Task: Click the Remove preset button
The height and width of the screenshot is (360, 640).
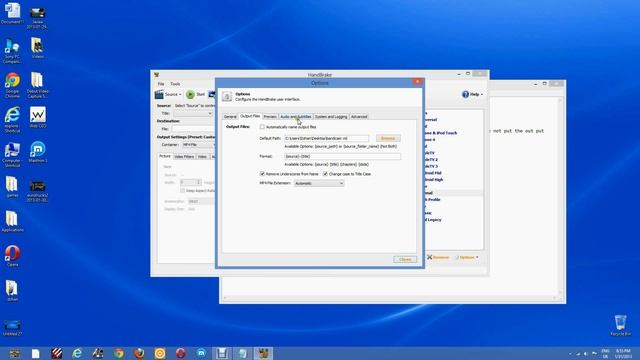Action: click(x=438, y=258)
